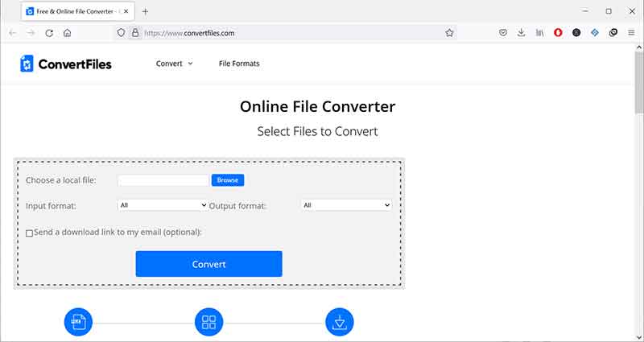Click the "Select Files to Convert" subtitle
The width and height of the screenshot is (644, 342).
pos(317,132)
